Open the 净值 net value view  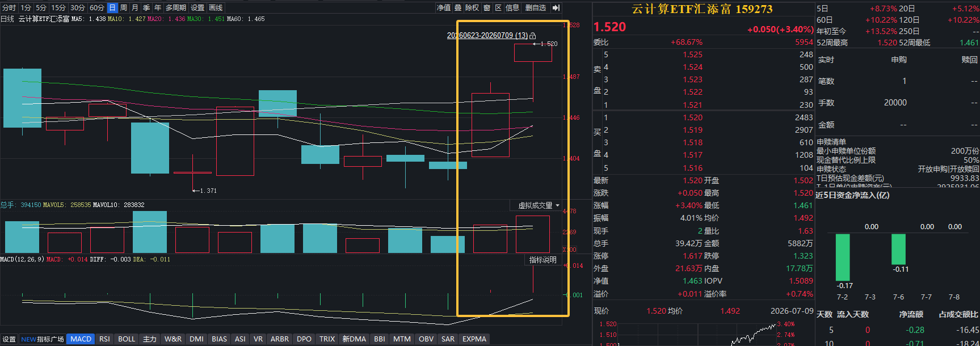pos(444,7)
